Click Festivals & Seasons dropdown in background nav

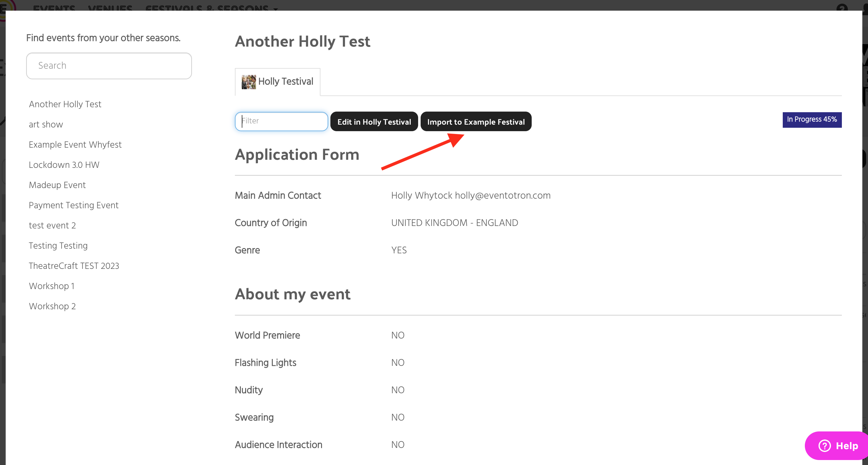[x=212, y=8]
